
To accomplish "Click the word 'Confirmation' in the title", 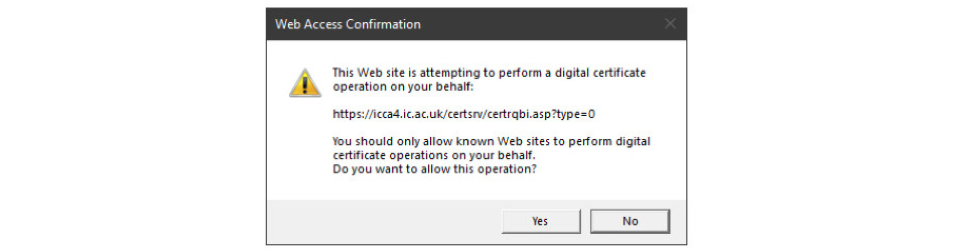I will tap(383, 24).
